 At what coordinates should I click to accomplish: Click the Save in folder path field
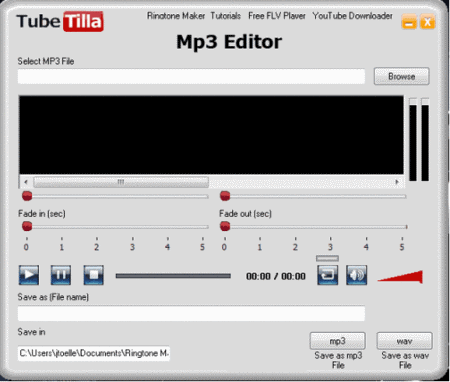click(x=94, y=353)
